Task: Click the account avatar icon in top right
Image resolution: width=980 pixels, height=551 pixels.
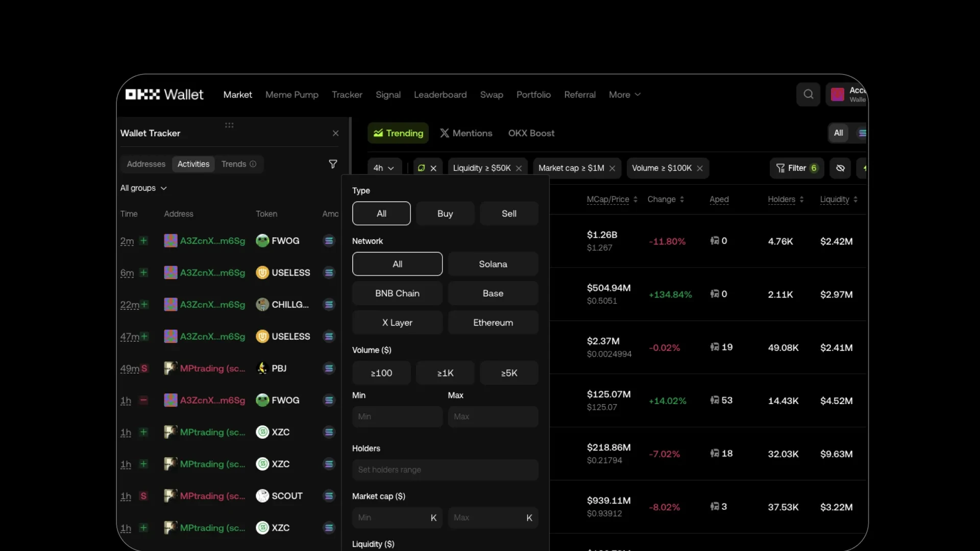Action: (838, 94)
